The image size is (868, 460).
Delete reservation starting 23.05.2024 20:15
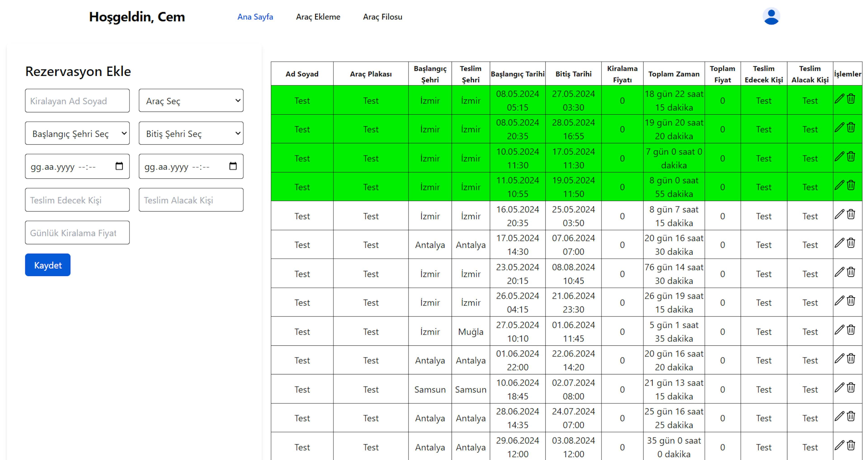(x=851, y=272)
